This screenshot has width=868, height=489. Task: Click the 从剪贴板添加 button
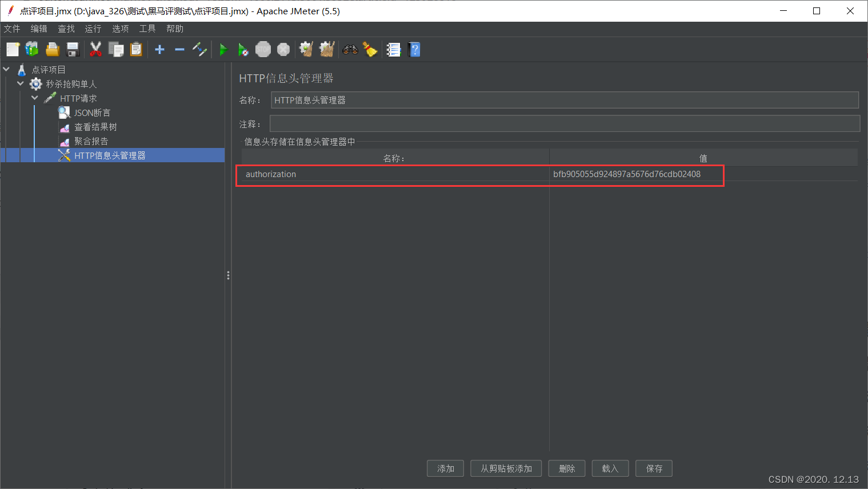click(505, 468)
